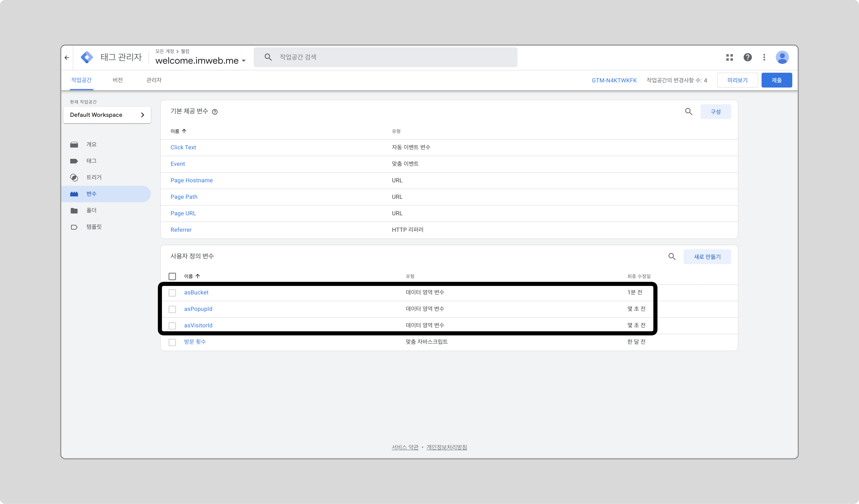Switch to the 작업공간 tab
The width and height of the screenshot is (859, 504).
(x=81, y=80)
